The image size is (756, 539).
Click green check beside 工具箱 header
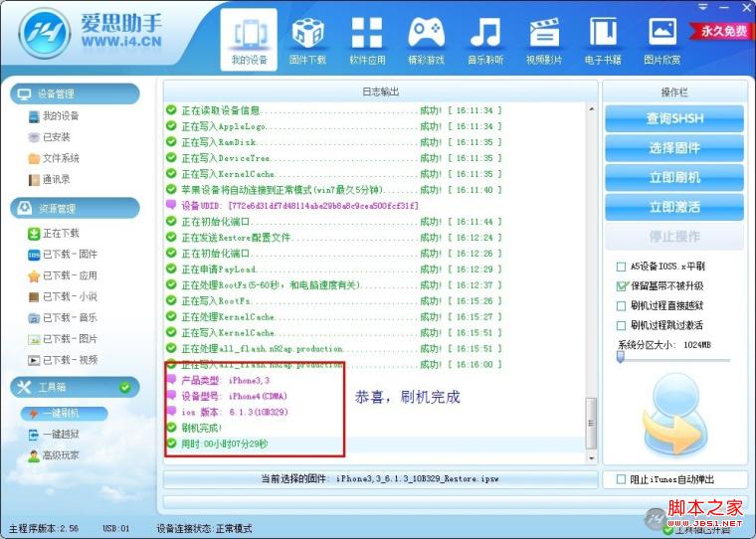(125, 387)
